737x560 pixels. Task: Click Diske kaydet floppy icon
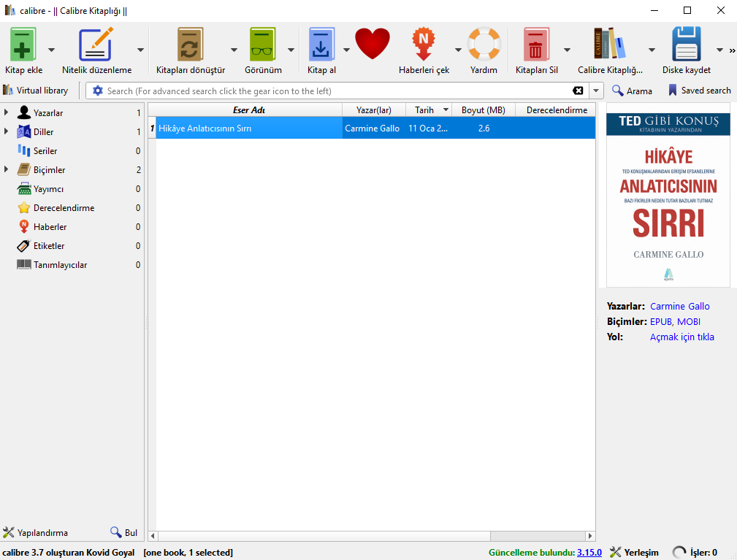pos(687,44)
